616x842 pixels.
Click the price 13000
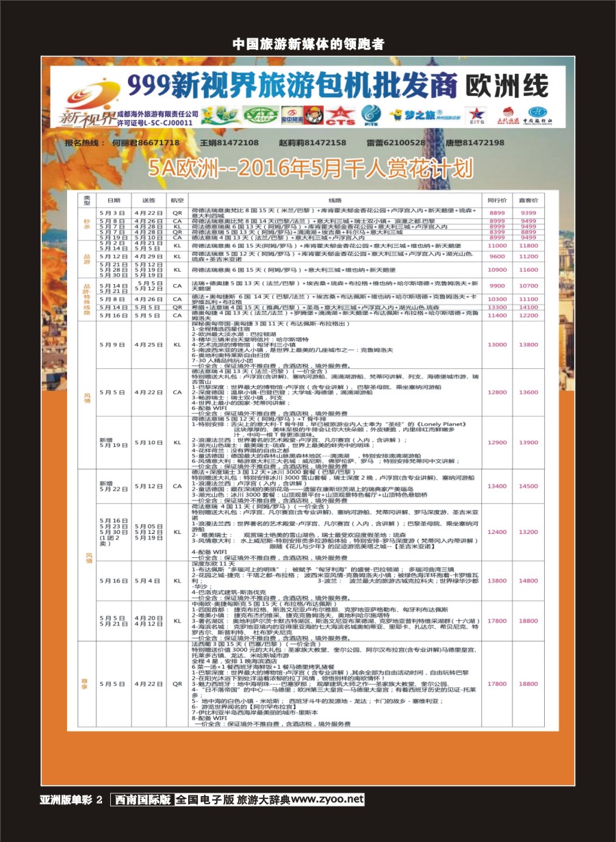tap(497, 344)
